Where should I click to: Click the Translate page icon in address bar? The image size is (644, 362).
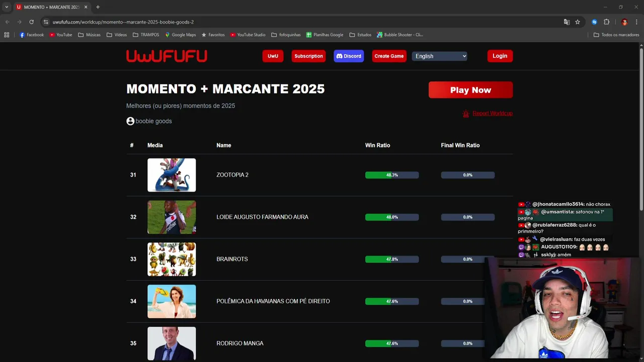567,22
